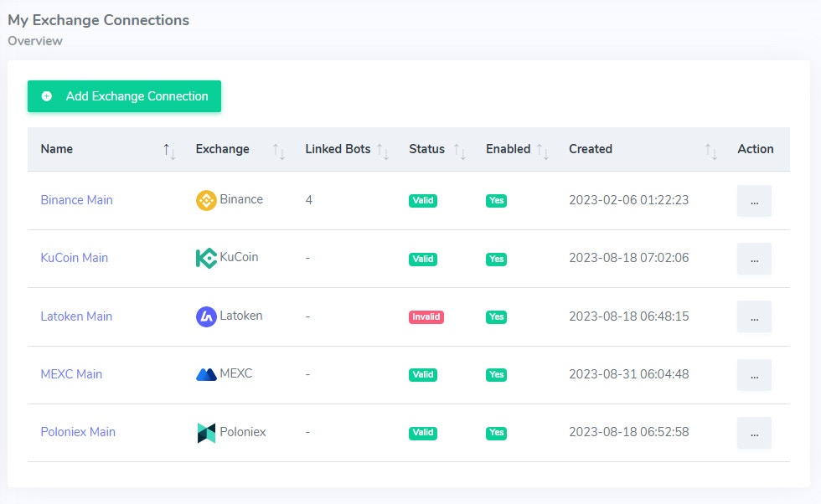Click created date 2023-02-06 01:22:23
821x504 pixels.
(629, 200)
